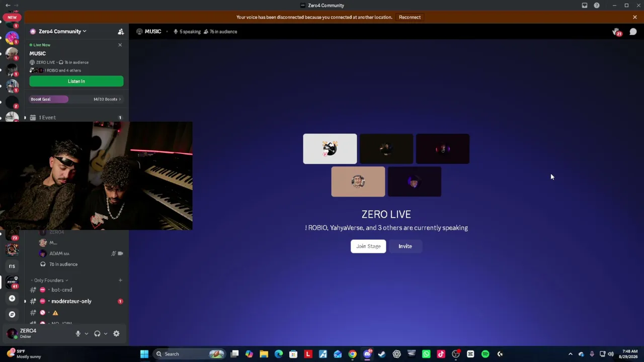Dismiss the voice disconnected banner
The width and height of the screenshot is (644, 362).
pos(635,17)
